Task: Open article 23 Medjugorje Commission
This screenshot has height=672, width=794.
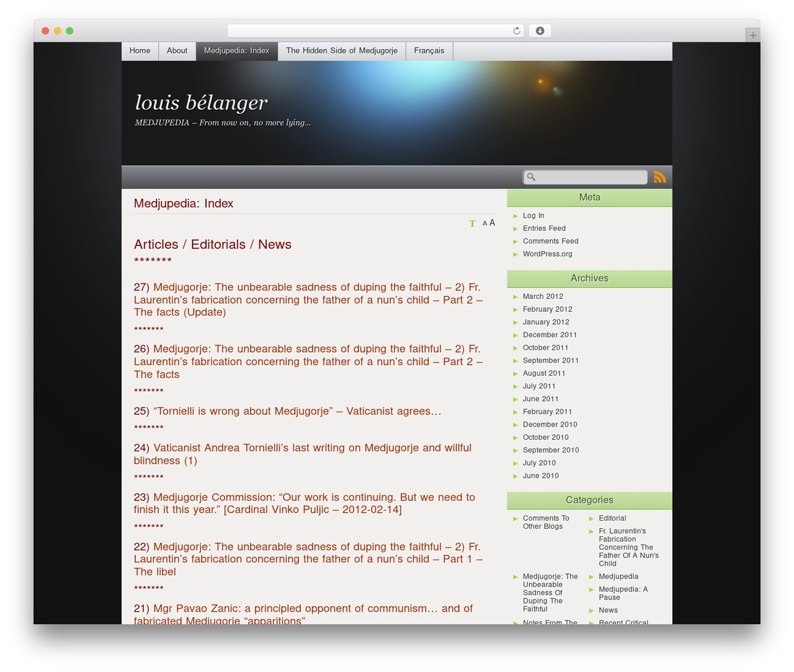Action: [305, 503]
